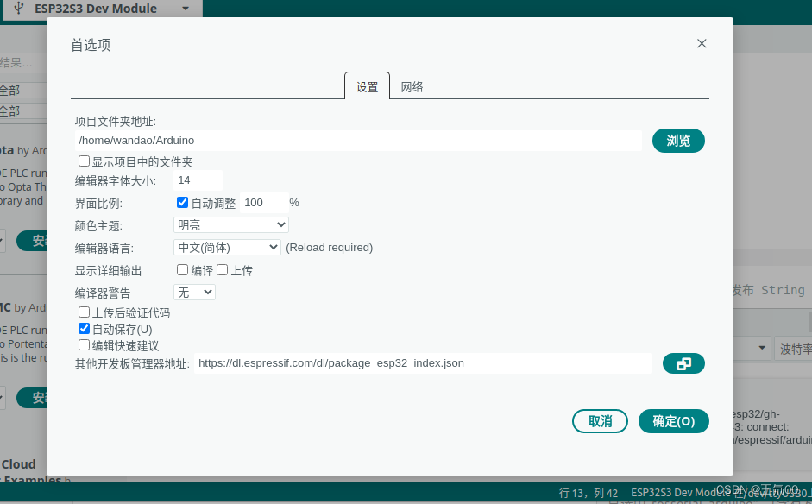
Task: Open the 编译器警告 dropdown
Action: tap(193, 292)
